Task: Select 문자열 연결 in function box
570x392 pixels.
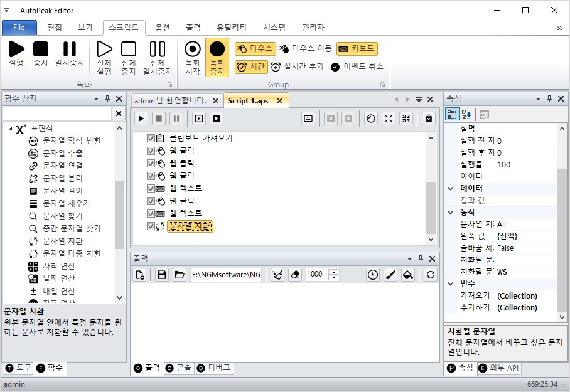Action: coord(63,166)
